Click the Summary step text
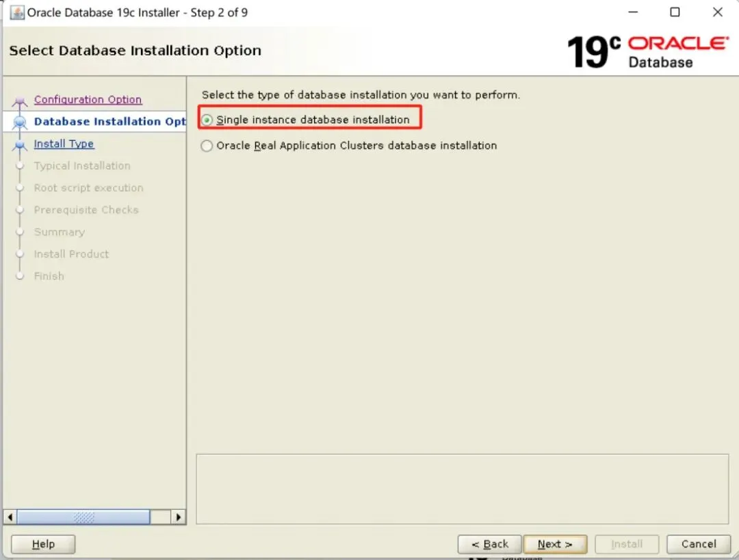Image resolution: width=739 pixels, height=560 pixels. [x=60, y=232]
